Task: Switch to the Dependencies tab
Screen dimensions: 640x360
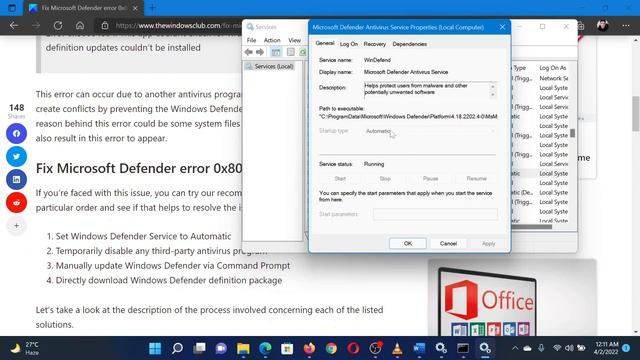Action: 409,44
